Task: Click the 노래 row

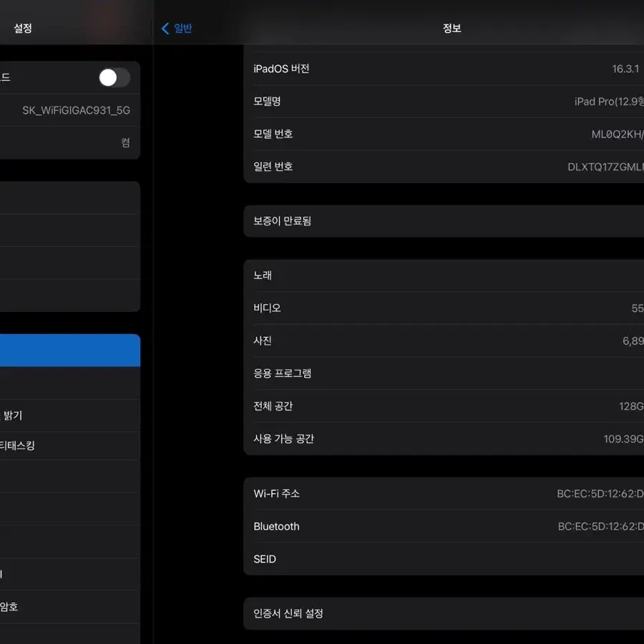Action: (444, 275)
